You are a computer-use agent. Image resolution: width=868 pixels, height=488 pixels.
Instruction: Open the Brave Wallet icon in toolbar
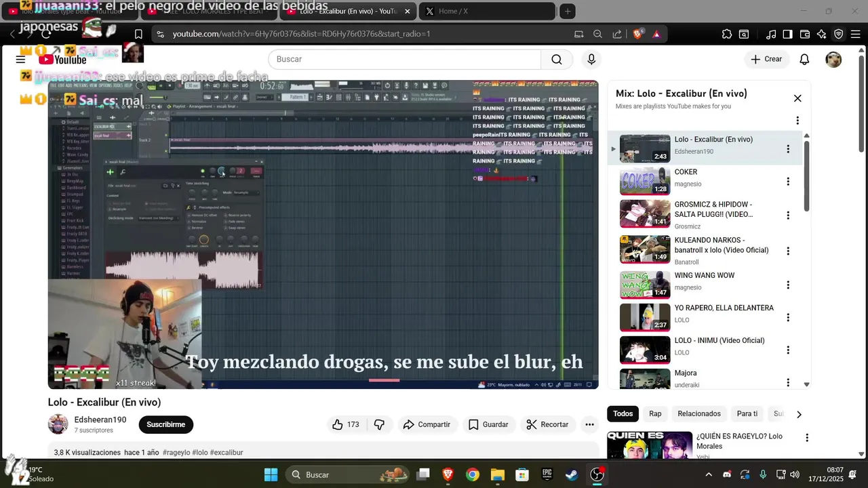tap(805, 34)
